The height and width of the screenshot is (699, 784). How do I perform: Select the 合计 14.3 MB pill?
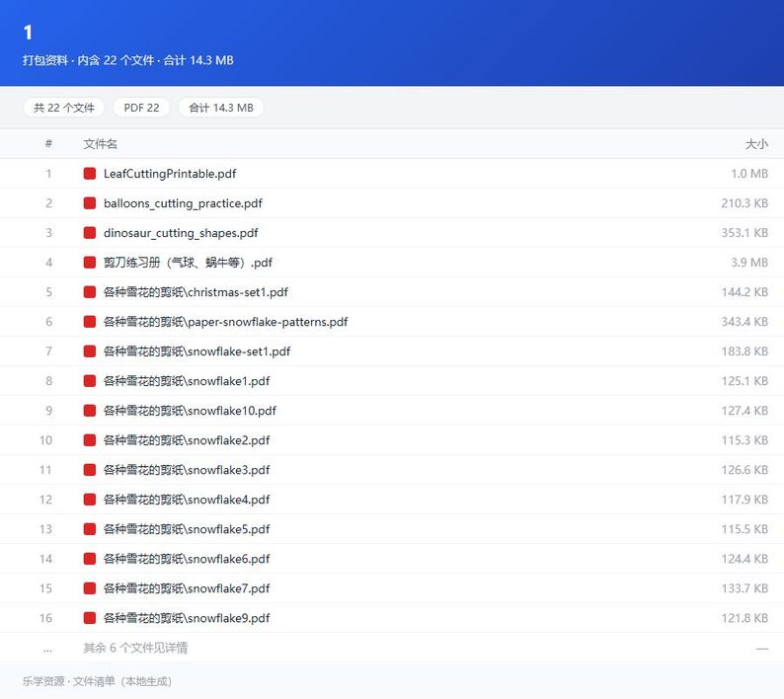coord(221,108)
